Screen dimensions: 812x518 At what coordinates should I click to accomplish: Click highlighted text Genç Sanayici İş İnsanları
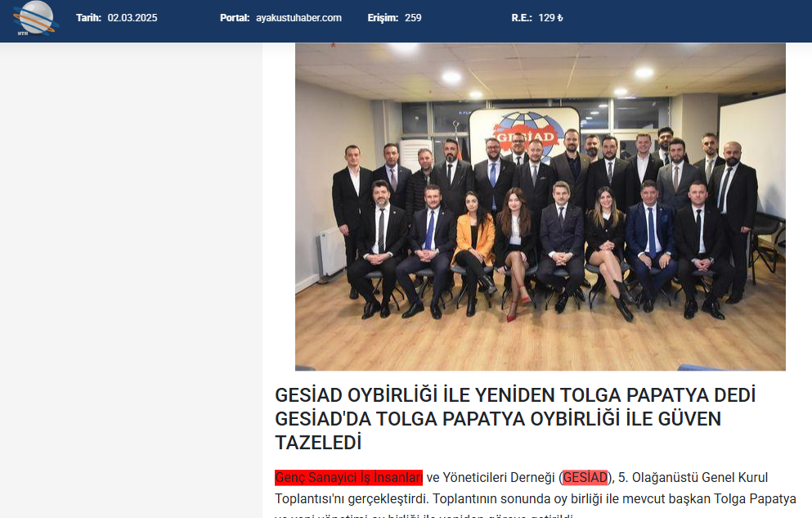(348, 478)
